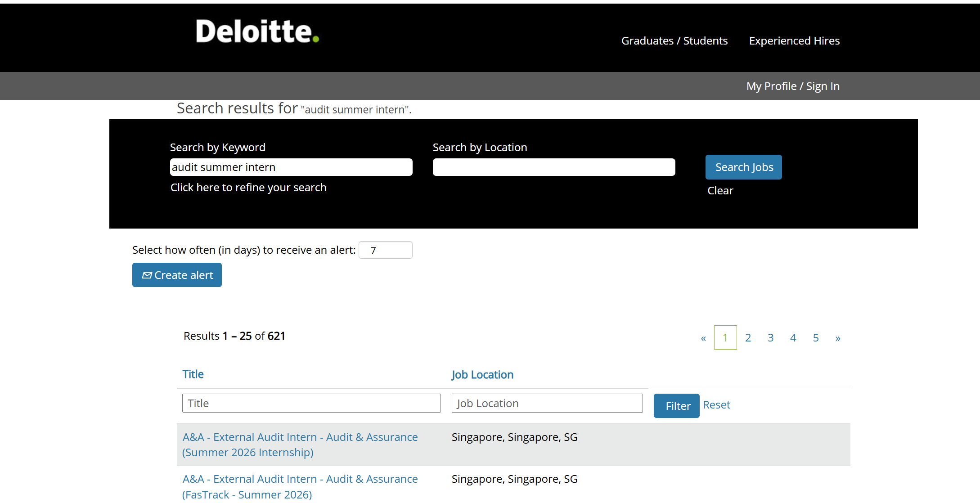
Task: Open the FasTrack Summer 2026 intern listing
Action: (x=300, y=486)
